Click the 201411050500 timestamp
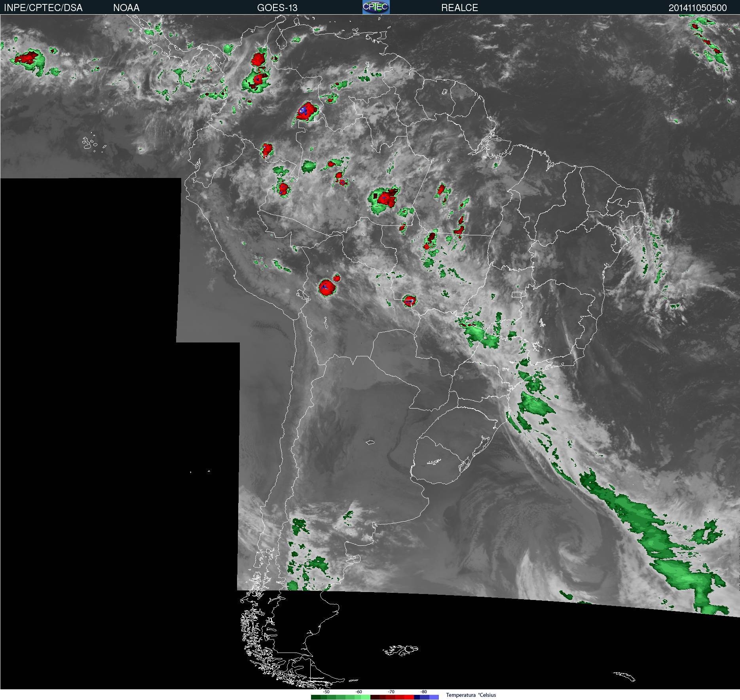740x700 pixels. tap(698, 8)
